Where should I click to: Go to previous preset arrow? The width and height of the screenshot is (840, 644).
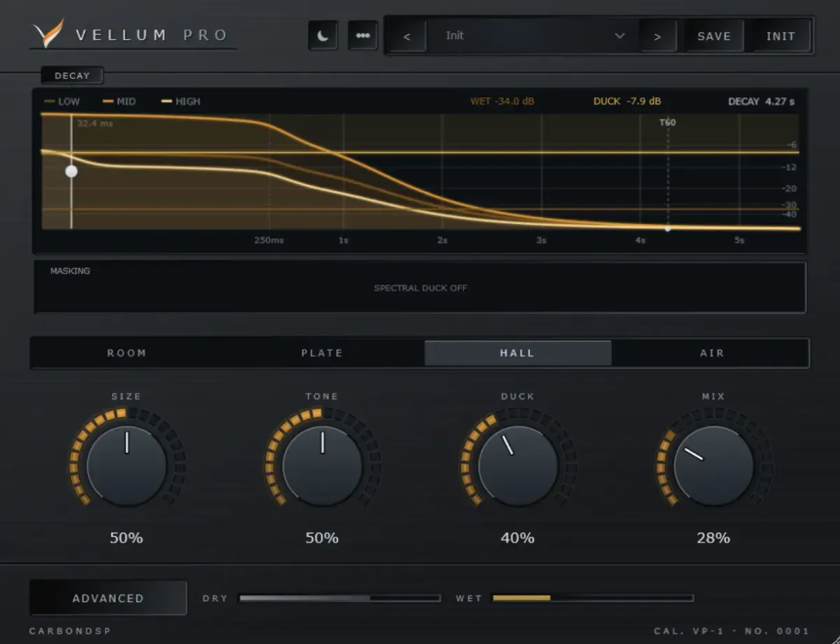pos(407,36)
